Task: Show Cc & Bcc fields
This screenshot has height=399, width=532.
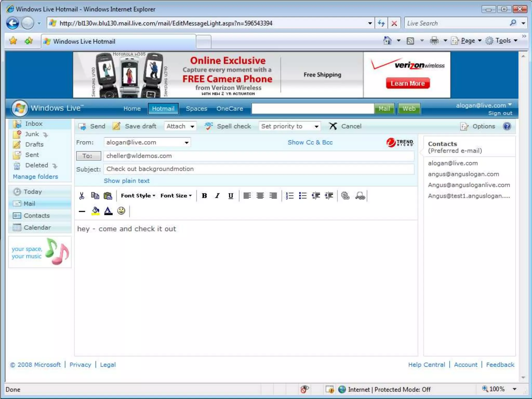Action: pyautogui.click(x=310, y=142)
